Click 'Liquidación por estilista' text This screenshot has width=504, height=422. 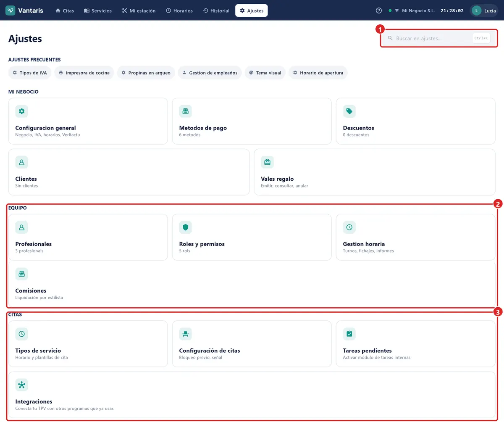click(x=39, y=298)
